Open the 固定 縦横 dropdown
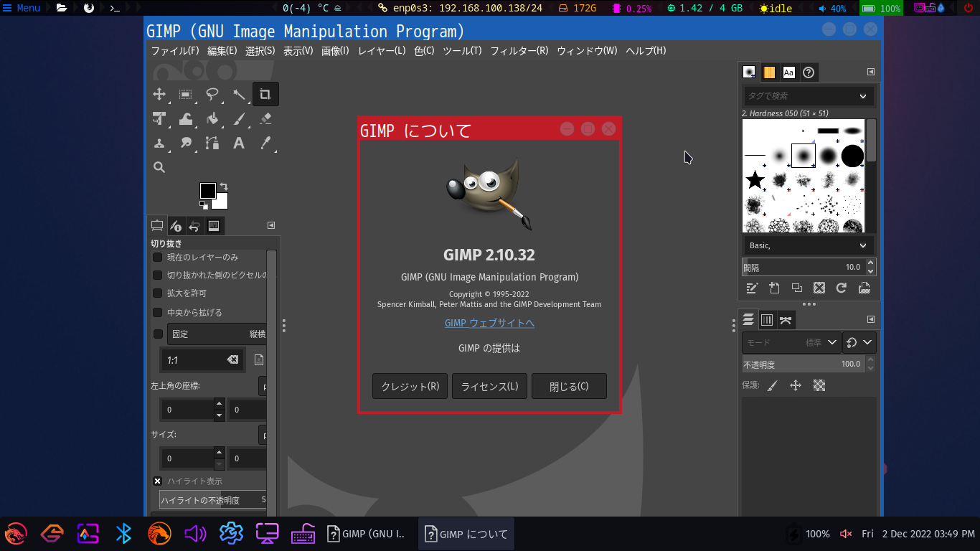Screen dimensions: 980x551 [217, 334]
